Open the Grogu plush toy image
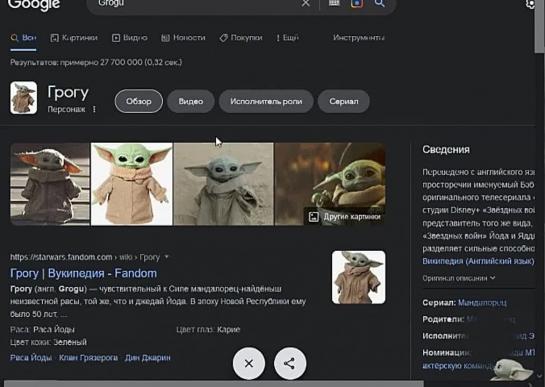The width and height of the screenshot is (545, 387). click(131, 184)
